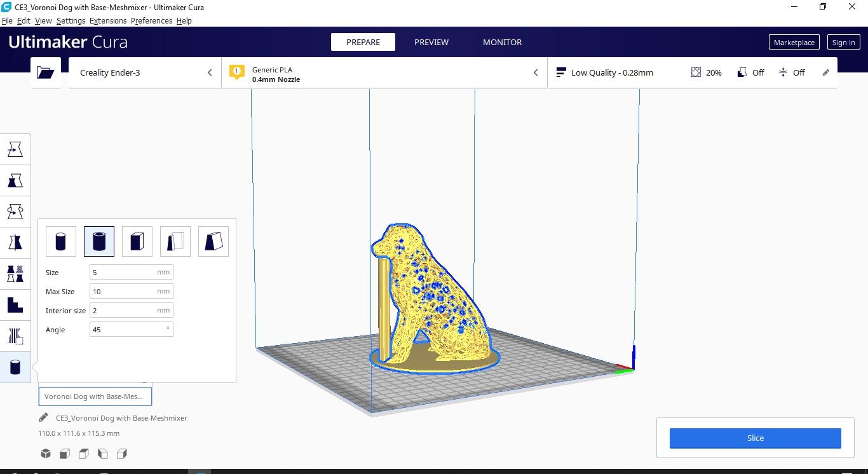The height and width of the screenshot is (474, 868).
Task: Click job name CE3_Voronoi Dog with Base-Meshmixer
Action: 121,418
